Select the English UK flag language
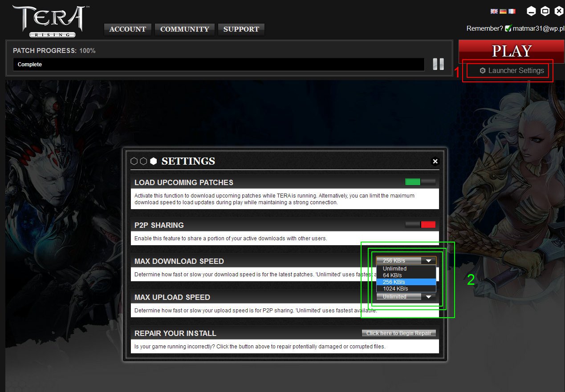Image resolution: width=565 pixels, height=392 pixels. [x=494, y=11]
